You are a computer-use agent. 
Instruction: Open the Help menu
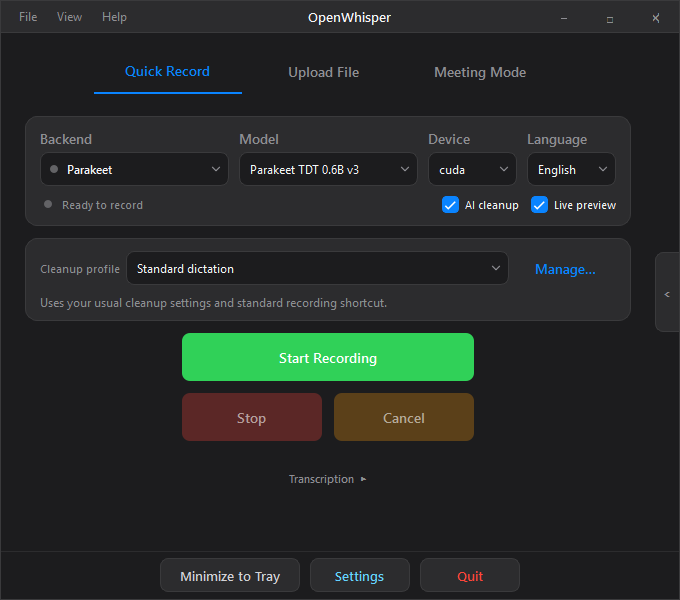tap(114, 17)
